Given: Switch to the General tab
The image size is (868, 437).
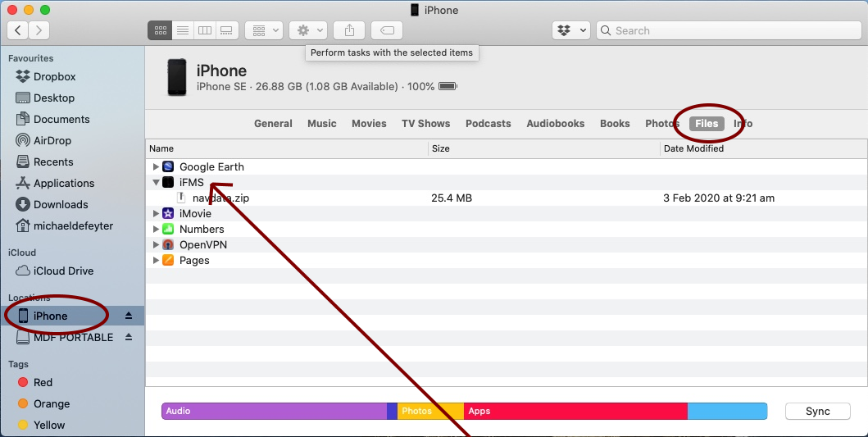Looking at the screenshot, I should point(273,124).
